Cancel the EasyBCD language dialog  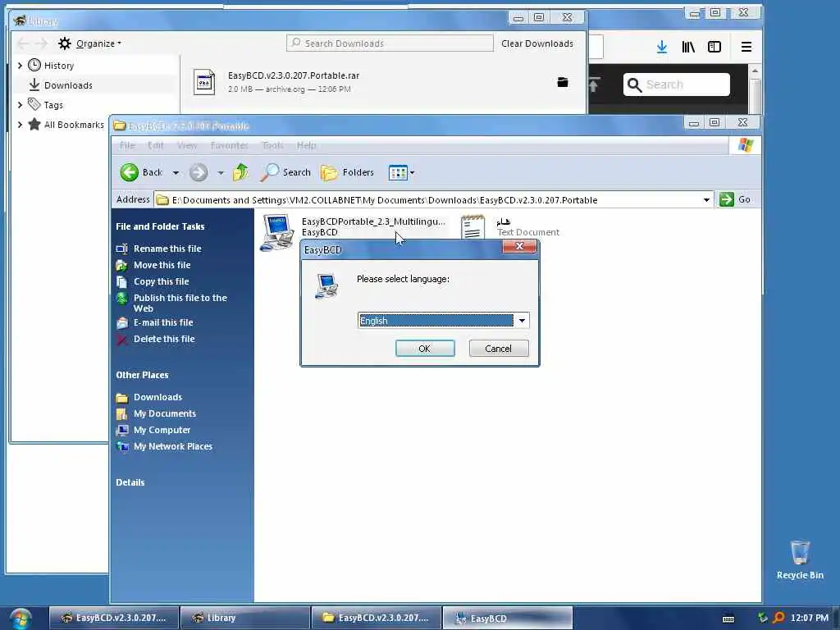pyautogui.click(x=498, y=349)
